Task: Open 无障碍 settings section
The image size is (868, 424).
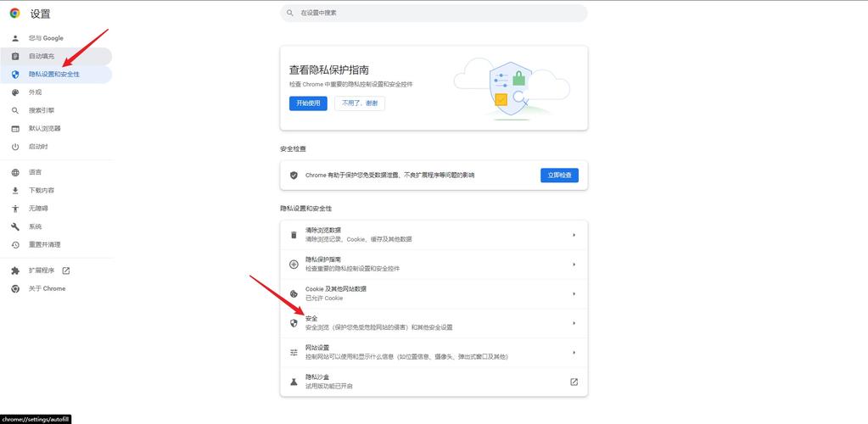Action: click(x=56, y=209)
